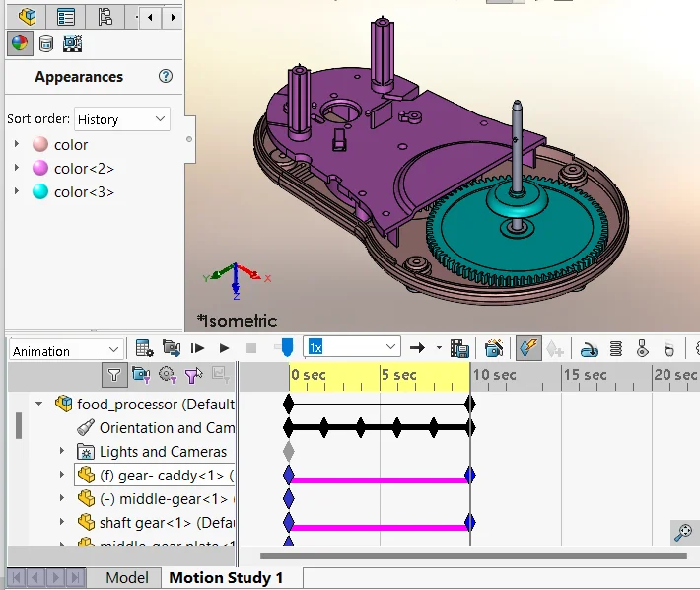Click the cyan color<3> swatch
700x590 pixels.
coord(40,192)
